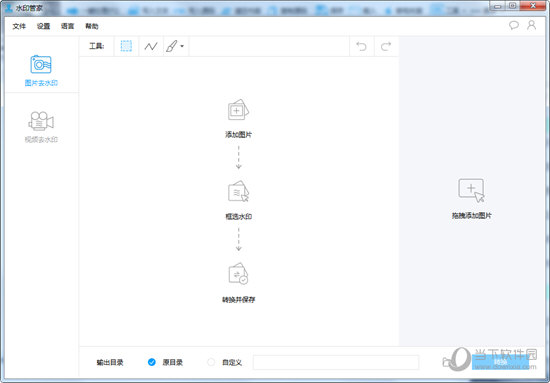The width and height of the screenshot is (550, 383).
Task: Open the feedback chat bubble icon
Action: pyautogui.click(x=514, y=25)
